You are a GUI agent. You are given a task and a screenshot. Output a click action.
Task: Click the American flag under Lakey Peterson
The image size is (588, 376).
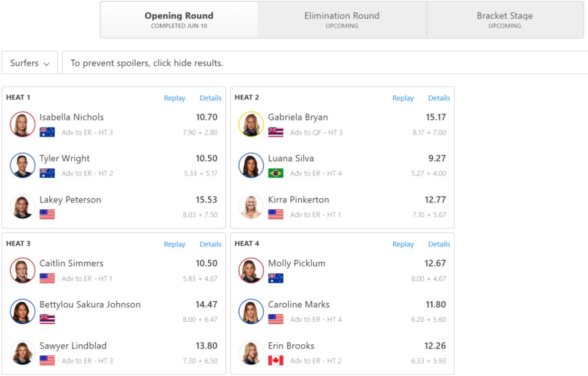tap(47, 214)
